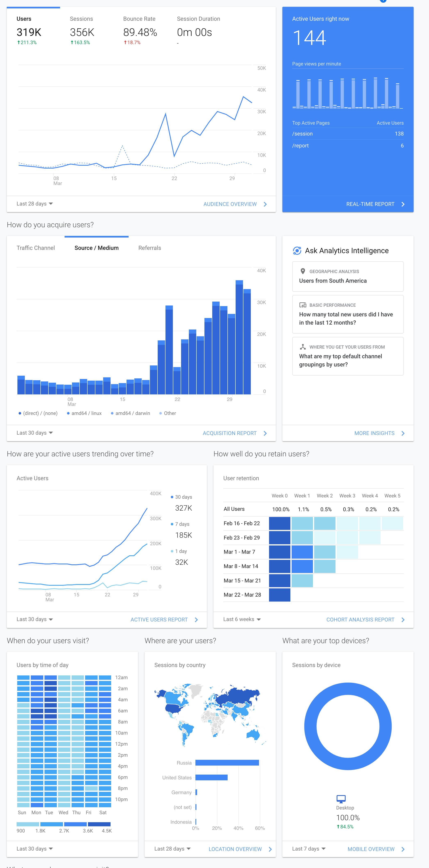Click the Users from South America insight card
Screen dimensions: 429x868
coord(348,277)
